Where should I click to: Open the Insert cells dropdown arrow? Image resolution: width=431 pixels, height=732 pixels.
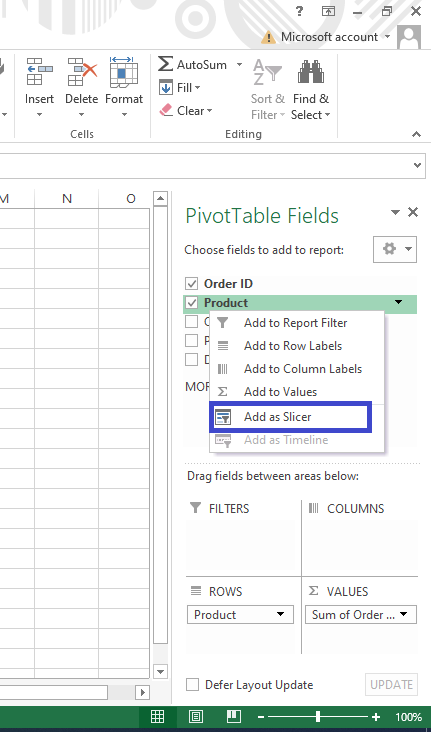(39, 114)
